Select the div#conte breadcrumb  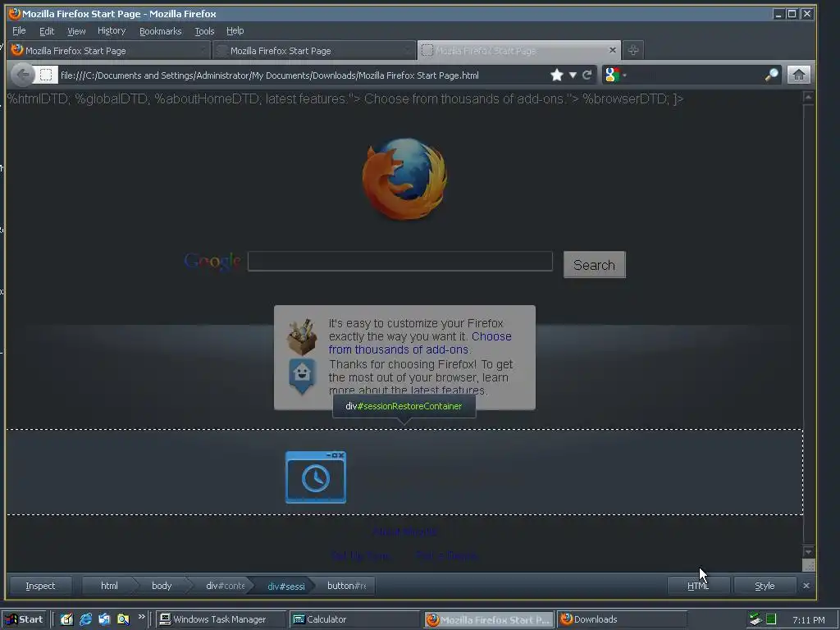(x=225, y=586)
